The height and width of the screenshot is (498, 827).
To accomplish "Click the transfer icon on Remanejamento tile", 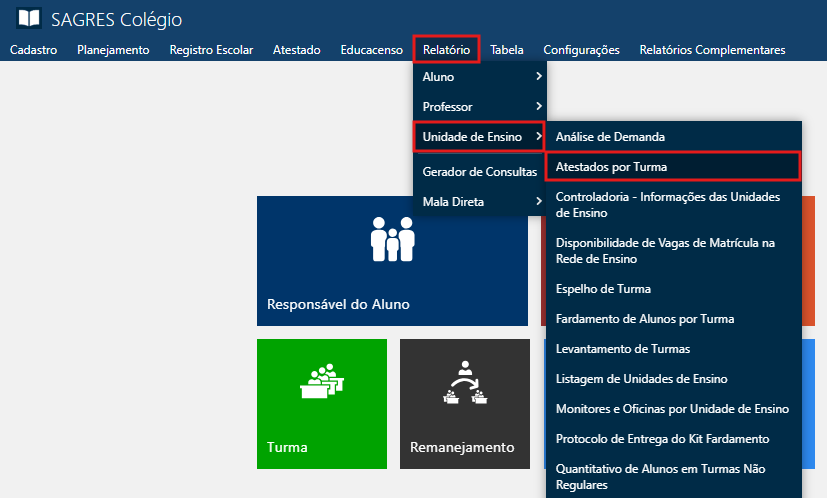I will click(x=464, y=382).
